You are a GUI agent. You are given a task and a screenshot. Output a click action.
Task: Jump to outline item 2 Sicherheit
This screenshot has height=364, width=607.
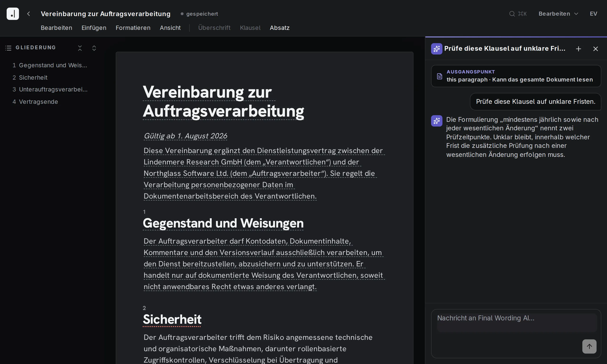click(x=30, y=77)
